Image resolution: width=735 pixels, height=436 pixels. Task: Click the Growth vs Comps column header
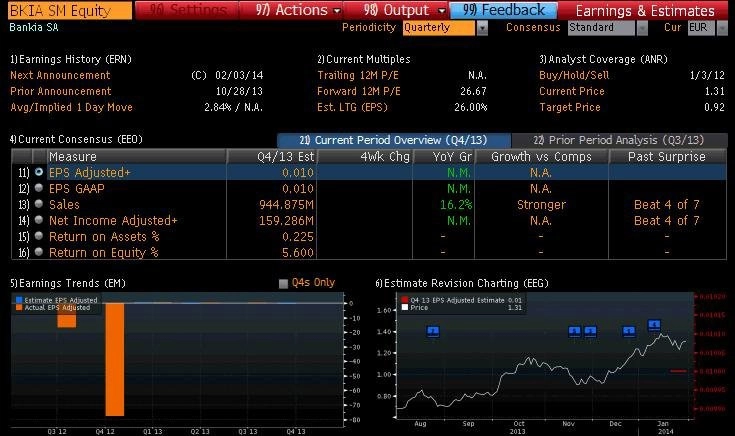coord(541,157)
